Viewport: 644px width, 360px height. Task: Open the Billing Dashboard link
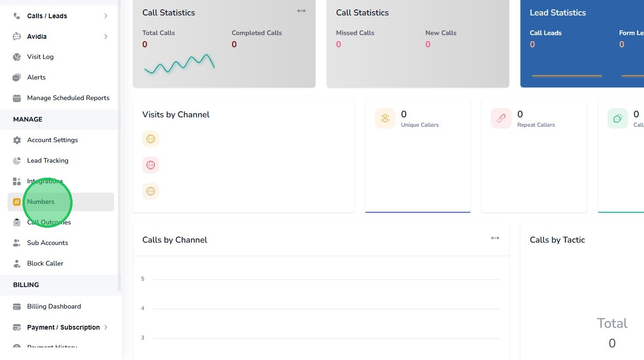(x=54, y=307)
